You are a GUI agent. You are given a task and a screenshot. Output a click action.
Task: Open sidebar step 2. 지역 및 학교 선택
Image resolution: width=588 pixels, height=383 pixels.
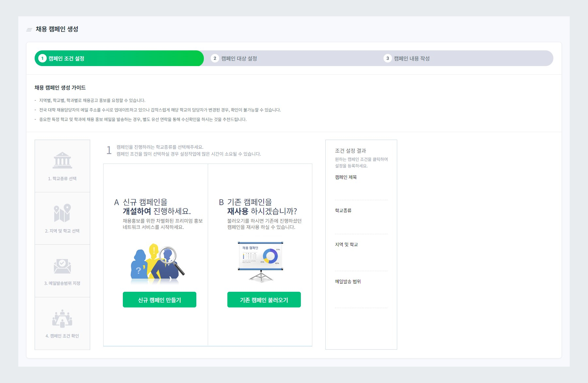coord(62,218)
